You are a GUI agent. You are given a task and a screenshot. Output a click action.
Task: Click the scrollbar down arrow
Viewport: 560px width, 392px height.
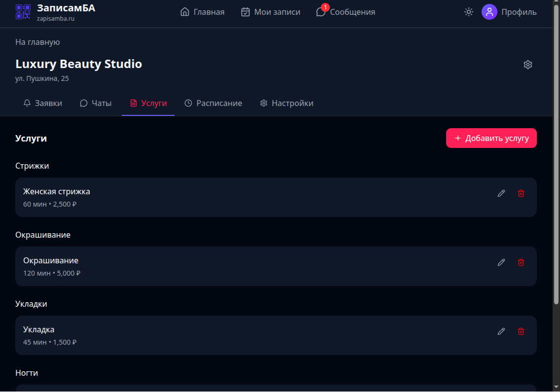(x=556, y=387)
